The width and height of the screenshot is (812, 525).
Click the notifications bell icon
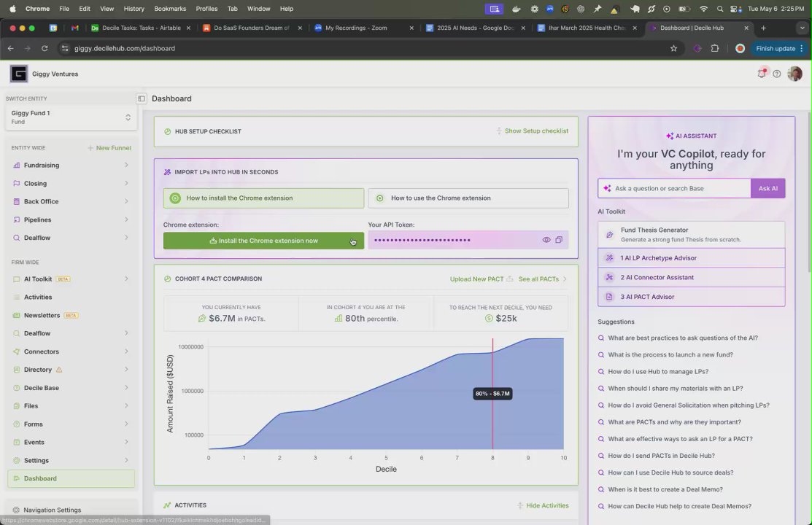tap(762, 74)
